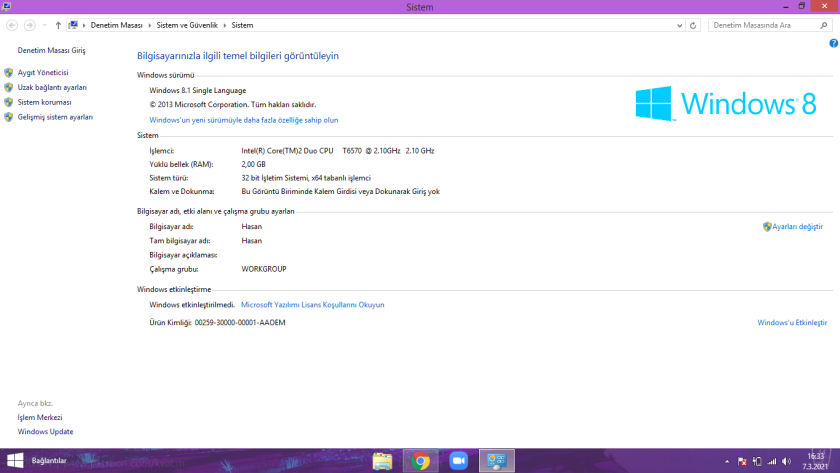Open Aygıt Yöneticisi from the sidebar
Image resolution: width=840 pixels, height=473 pixels.
tap(42, 73)
